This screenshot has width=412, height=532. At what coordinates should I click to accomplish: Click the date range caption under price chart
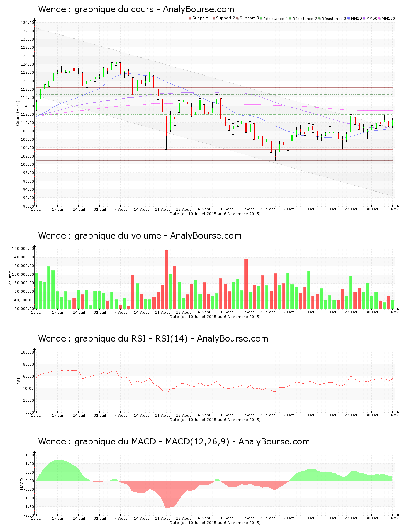pos(215,214)
